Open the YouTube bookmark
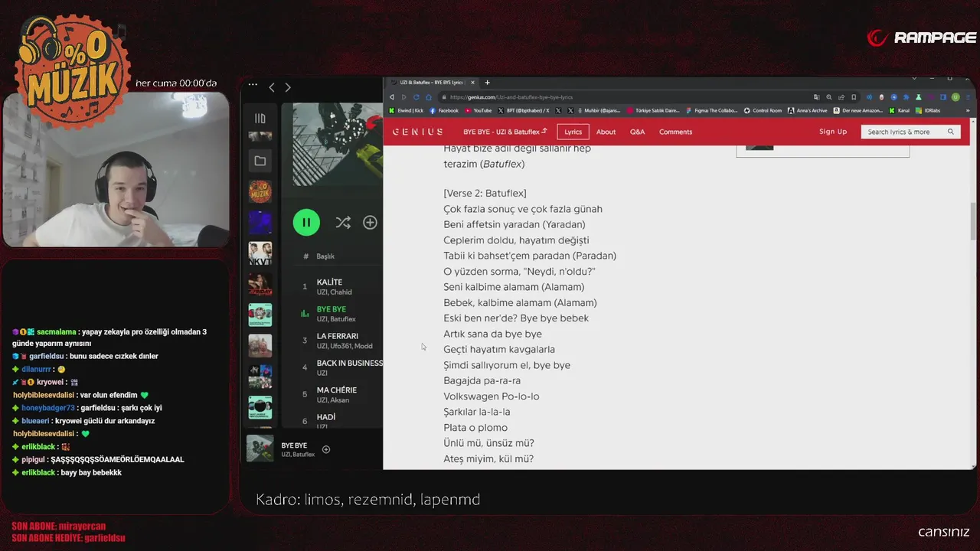This screenshot has width=980, height=551. tap(479, 111)
